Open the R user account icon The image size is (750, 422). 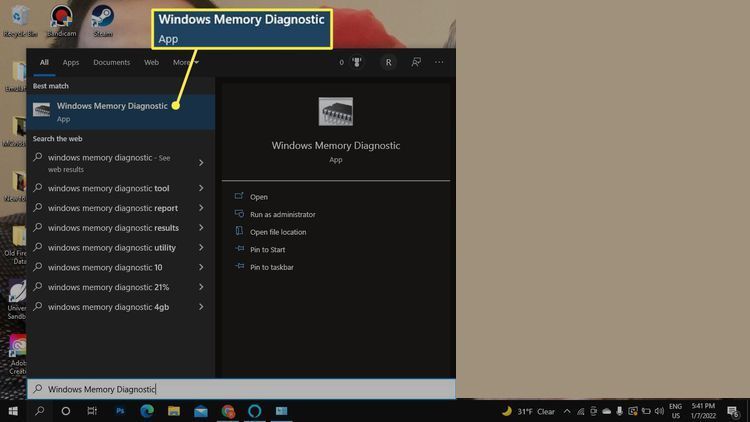(x=388, y=62)
